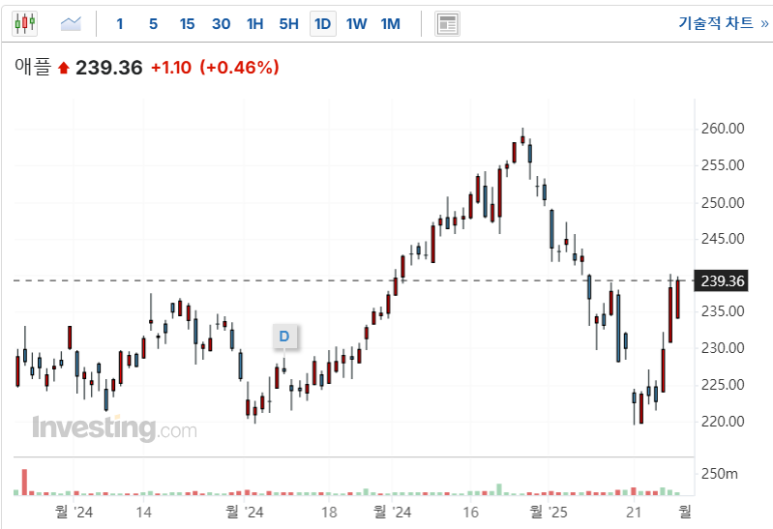
Task: Click the +1.10 (+0.46%) change value
Action: tap(215, 67)
